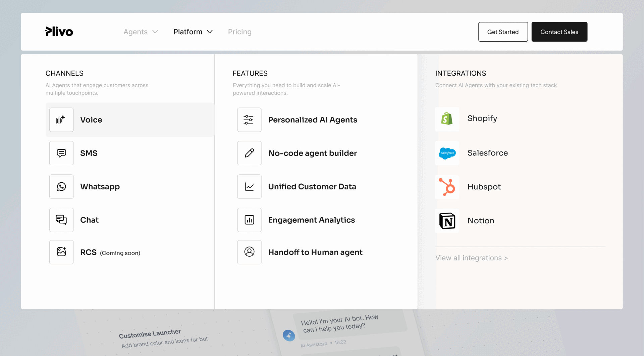644x356 pixels.
Task: Open the Hubspot integration logo
Action: click(447, 187)
